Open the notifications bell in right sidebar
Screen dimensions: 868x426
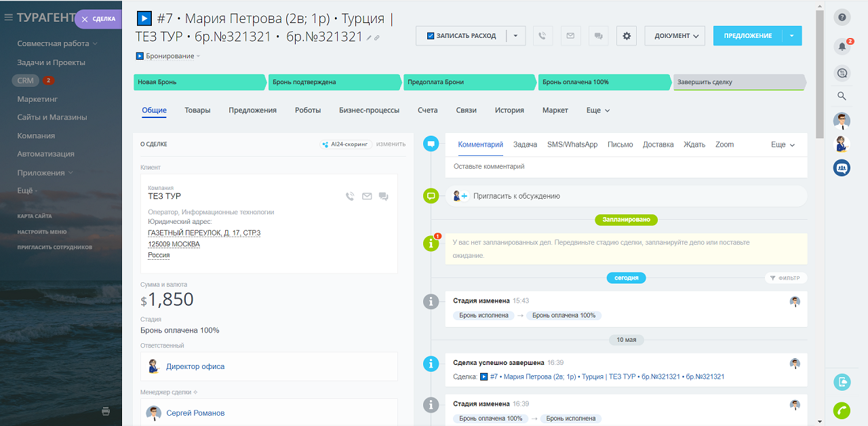842,46
